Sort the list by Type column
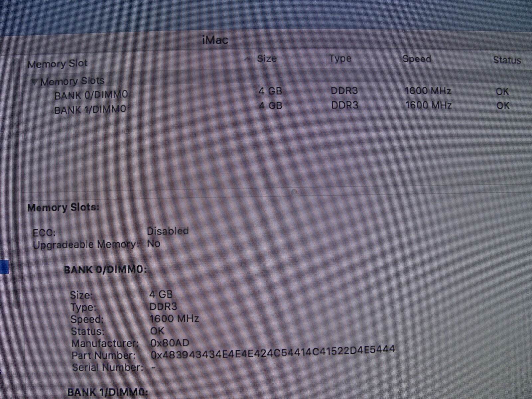Viewport: 532px width, 399px height. click(x=340, y=59)
